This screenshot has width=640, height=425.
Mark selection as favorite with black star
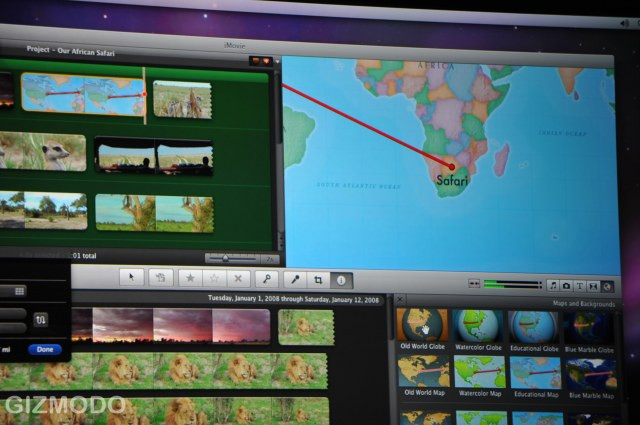point(190,278)
